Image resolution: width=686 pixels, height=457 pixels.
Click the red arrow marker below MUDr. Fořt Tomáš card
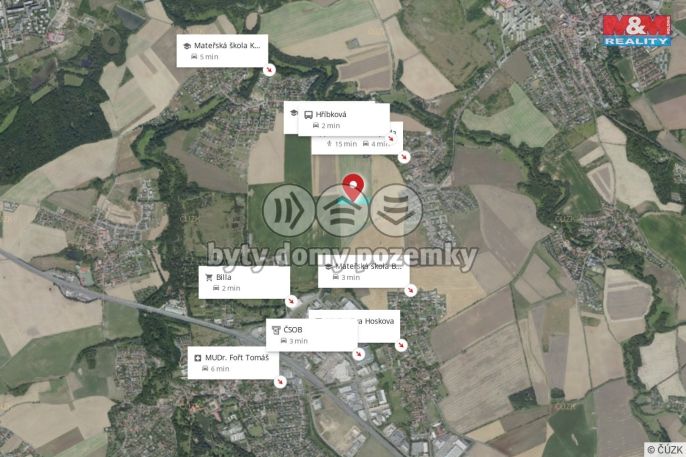[280, 381]
